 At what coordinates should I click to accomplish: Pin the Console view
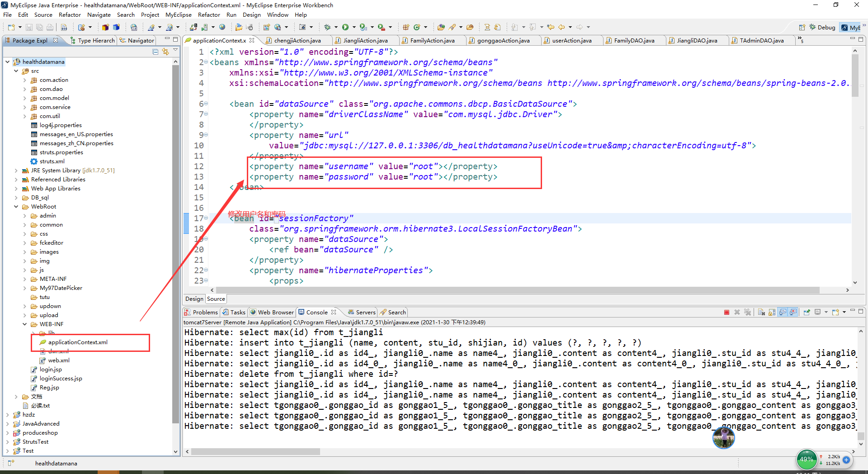click(x=807, y=312)
